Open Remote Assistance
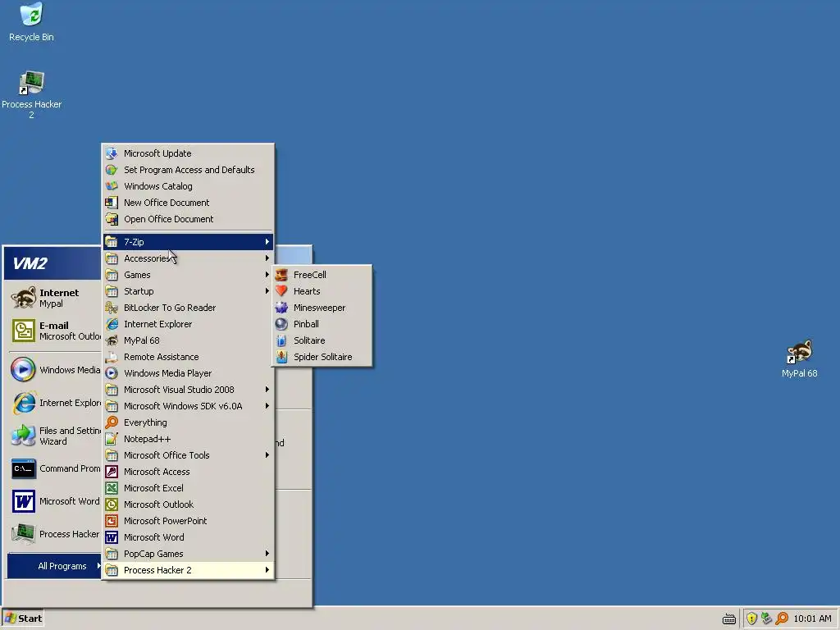Viewport: 840px width, 630px height. 188,357
